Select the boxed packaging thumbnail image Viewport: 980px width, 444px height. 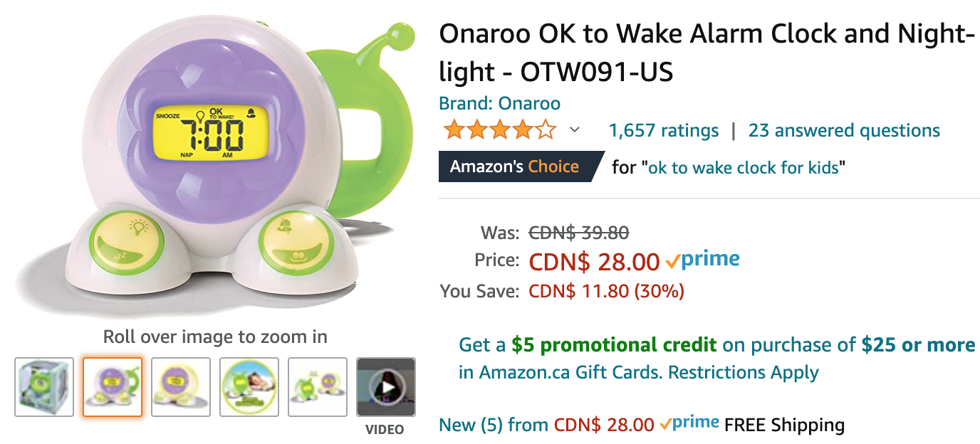pyautogui.click(x=44, y=387)
